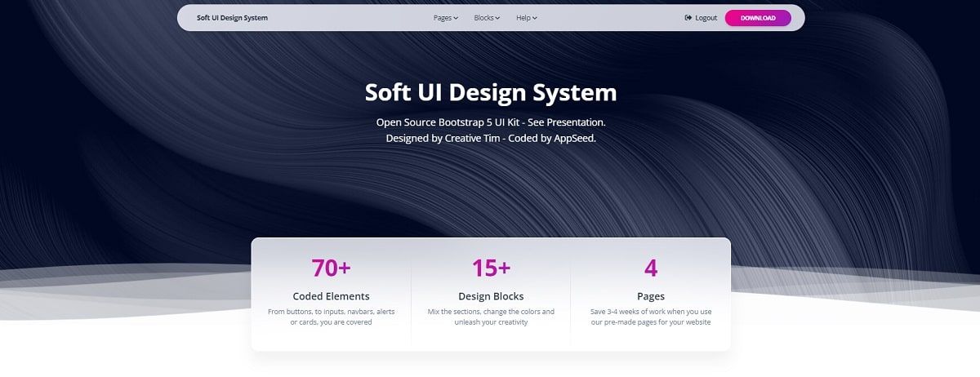Click 'Mix the sections, change the colors' description
The width and height of the screenshot is (980, 377).
click(x=491, y=317)
